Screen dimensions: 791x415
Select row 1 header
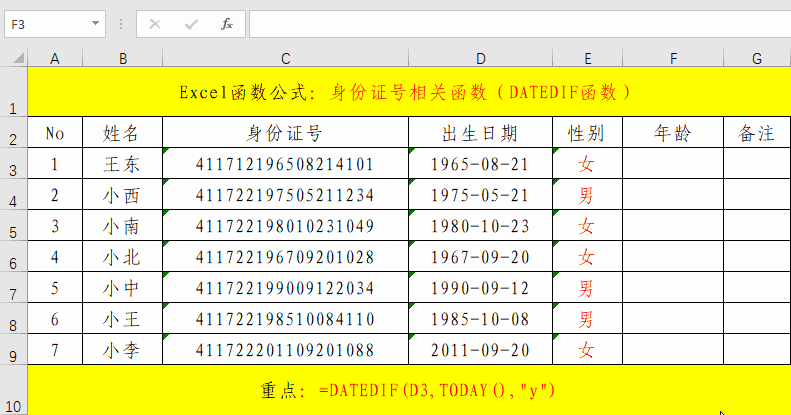(x=14, y=92)
